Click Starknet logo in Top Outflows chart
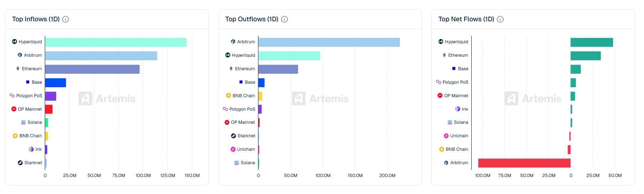This screenshot has height=194, width=644. click(234, 136)
